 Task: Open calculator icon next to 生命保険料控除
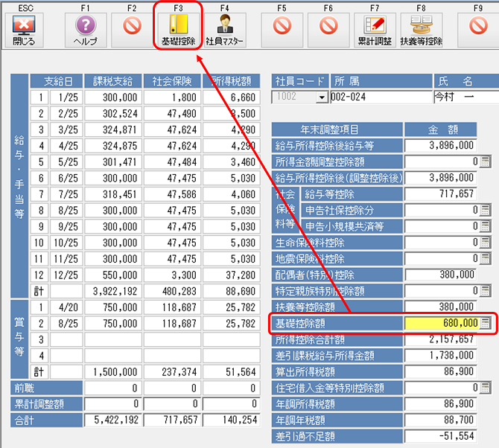pyautogui.click(x=486, y=242)
